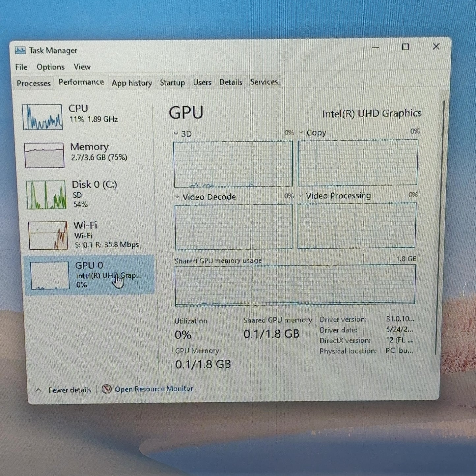Click the GPU Memory 0.1/1.8 GB value
Viewport: 476px width, 476px height.
[203, 364]
